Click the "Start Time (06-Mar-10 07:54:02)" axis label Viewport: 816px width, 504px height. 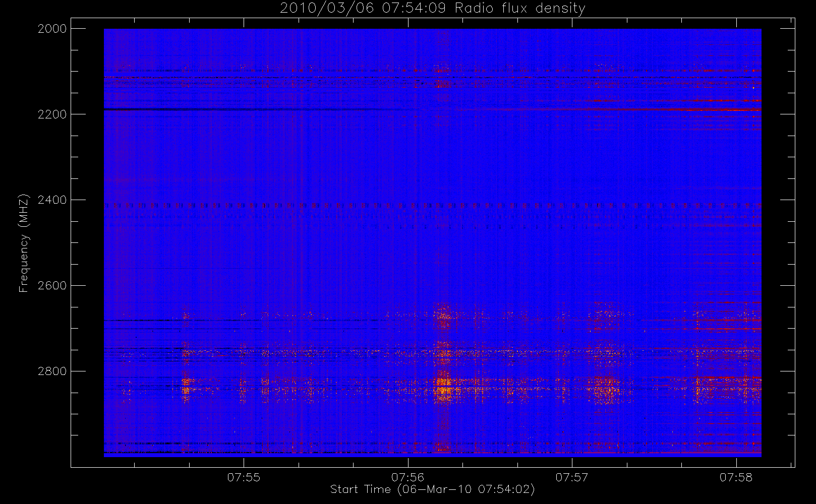click(x=432, y=489)
